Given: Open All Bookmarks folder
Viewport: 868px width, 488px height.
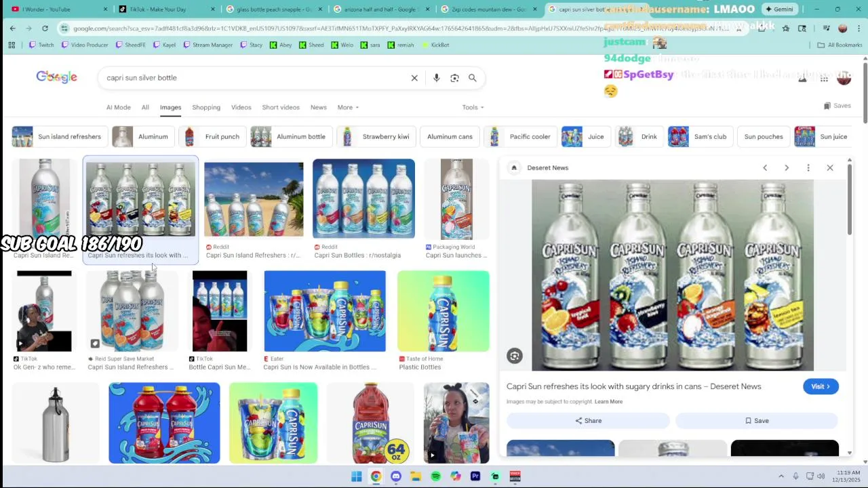Looking at the screenshot, I should [x=840, y=45].
